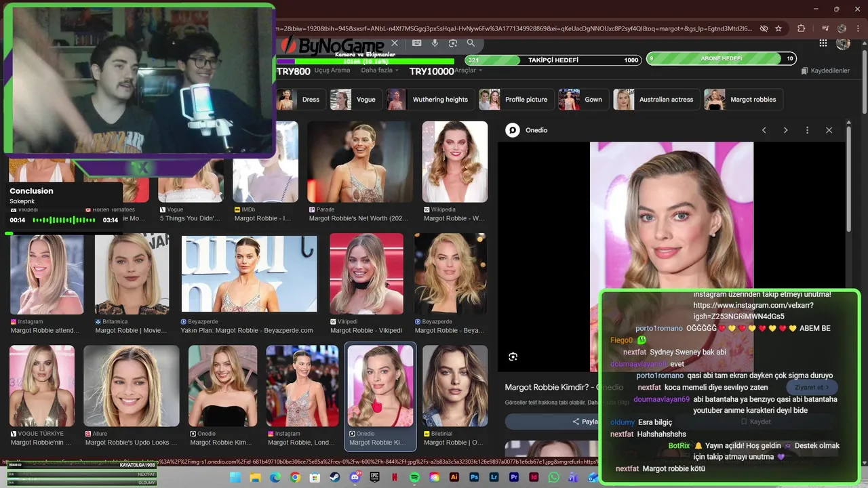Viewport: 868px width, 488px height.
Task: Open Adobe Lightroom from the taskbar
Action: click(x=494, y=478)
